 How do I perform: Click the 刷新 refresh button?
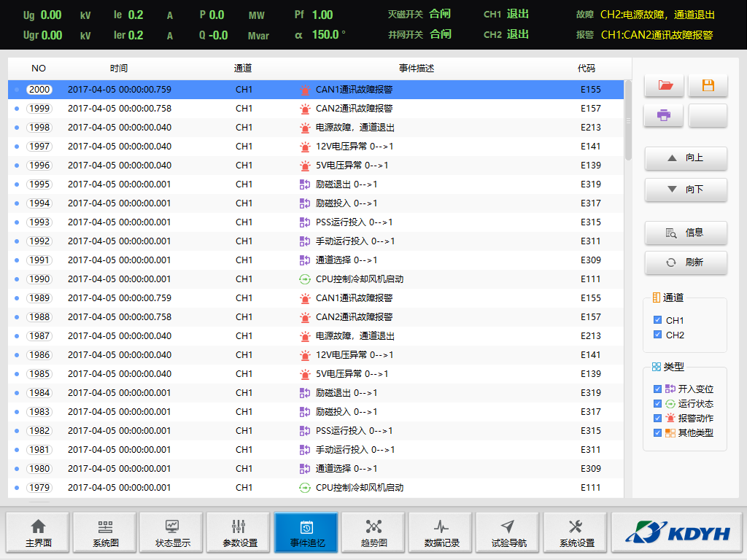click(x=686, y=262)
